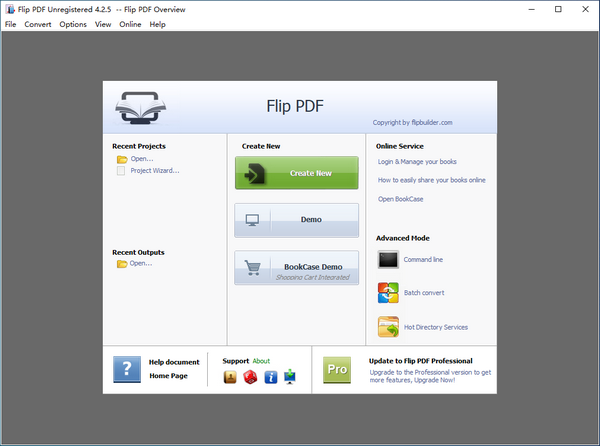Open the File menu

[x=10, y=24]
